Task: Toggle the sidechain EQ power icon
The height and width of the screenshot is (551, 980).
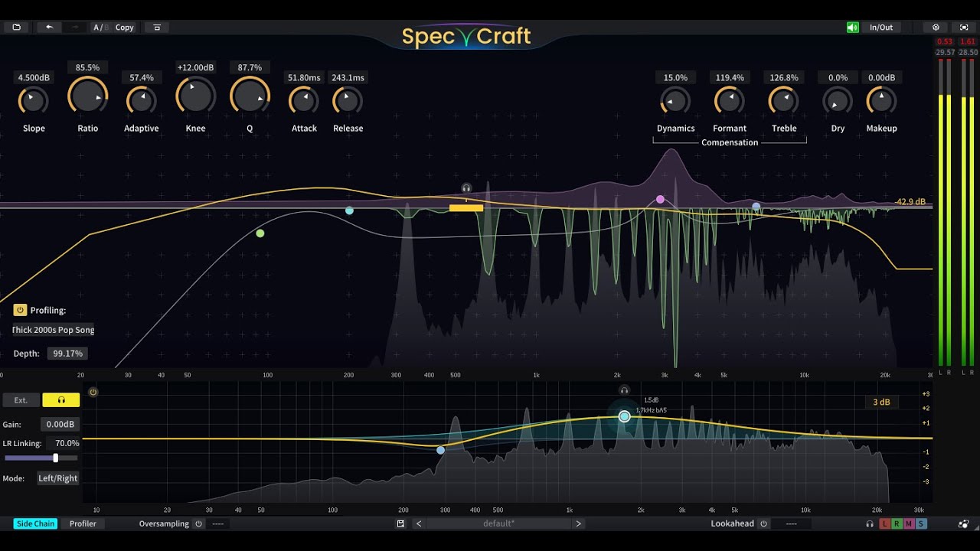Action: tap(93, 392)
